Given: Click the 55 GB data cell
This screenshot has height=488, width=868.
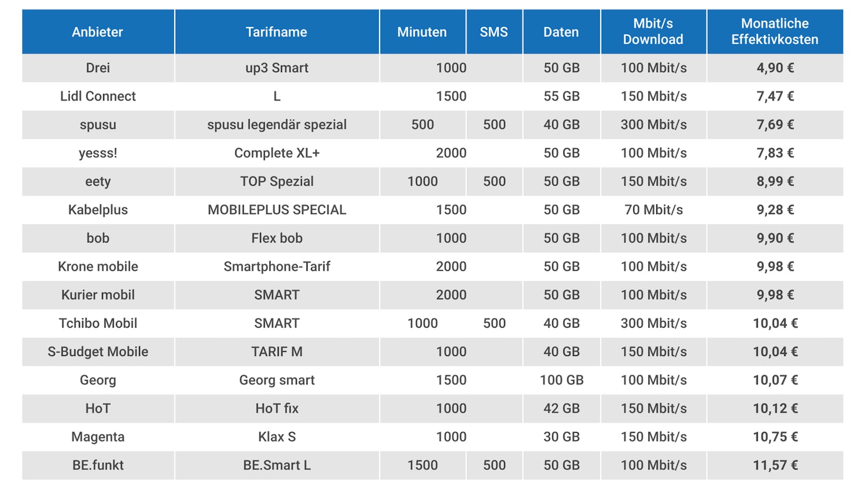Looking at the screenshot, I should click(x=561, y=97).
